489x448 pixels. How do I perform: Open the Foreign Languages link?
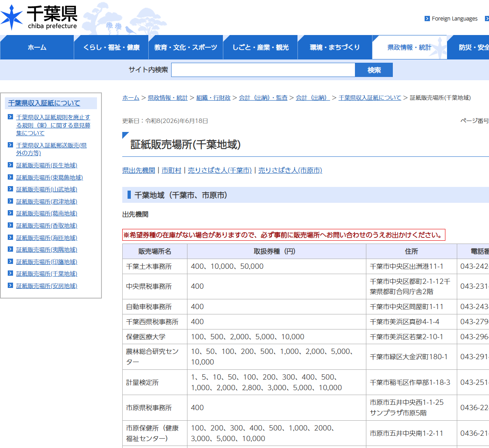click(x=454, y=19)
